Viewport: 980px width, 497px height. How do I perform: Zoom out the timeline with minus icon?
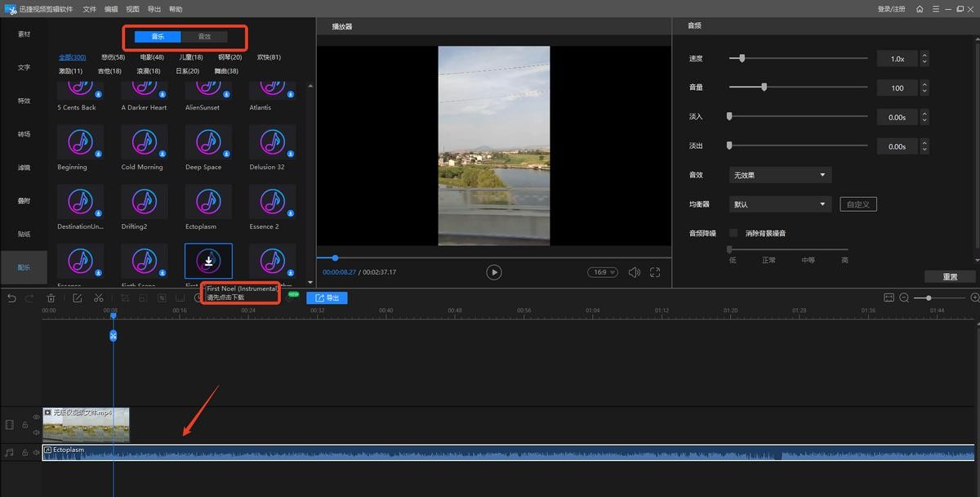(904, 298)
